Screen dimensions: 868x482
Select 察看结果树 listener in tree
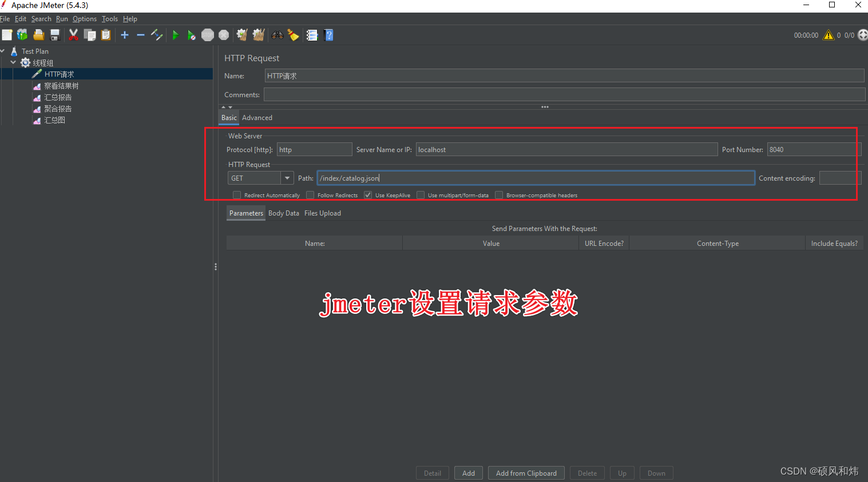[x=61, y=86]
